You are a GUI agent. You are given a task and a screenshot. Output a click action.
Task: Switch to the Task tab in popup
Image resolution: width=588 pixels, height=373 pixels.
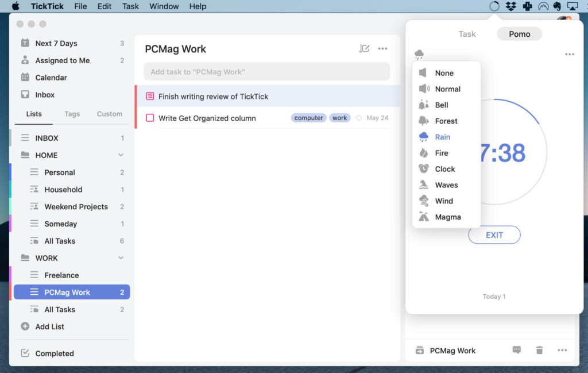coord(467,34)
